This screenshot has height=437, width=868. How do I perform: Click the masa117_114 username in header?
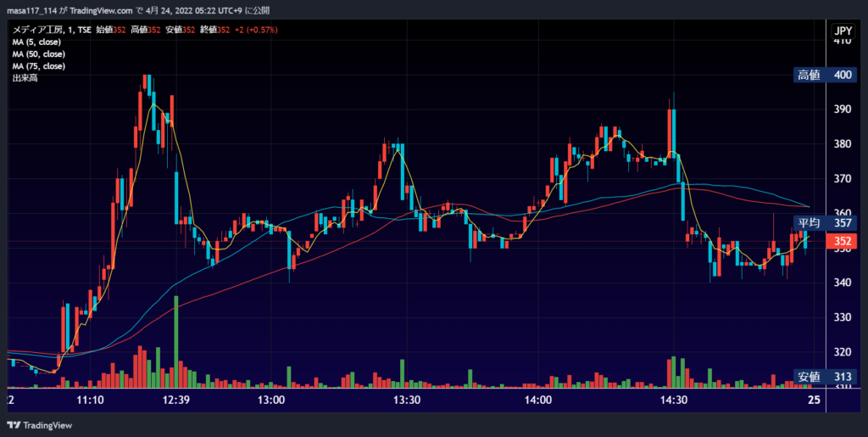(x=31, y=11)
